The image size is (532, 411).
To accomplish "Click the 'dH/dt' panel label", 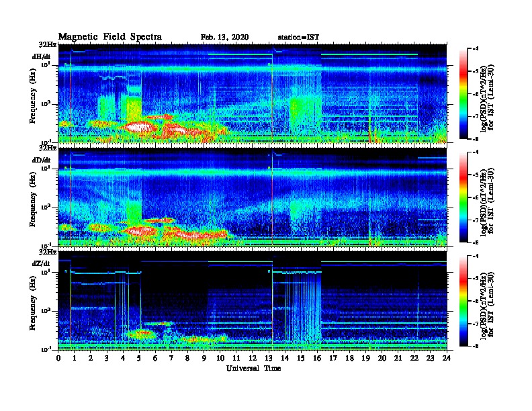I will coord(42,56).
